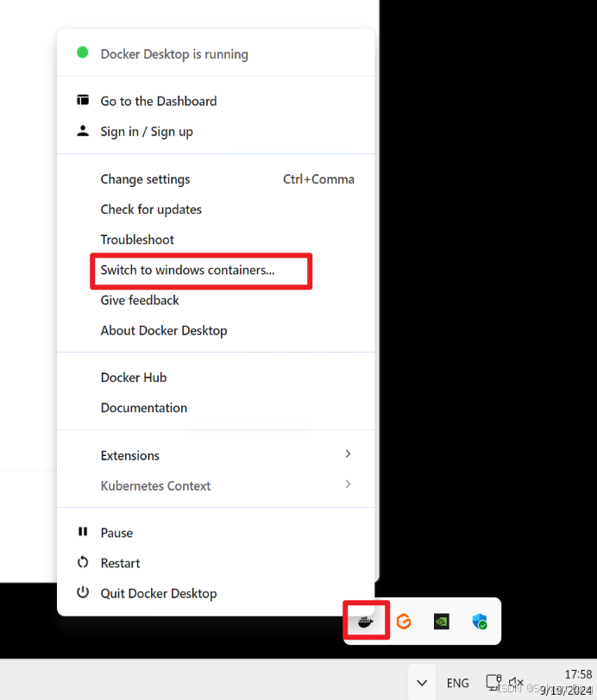Image resolution: width=597 pixels, height=700 pixels.
Task: Open the Extensions menu item
Action: [216, 455]
